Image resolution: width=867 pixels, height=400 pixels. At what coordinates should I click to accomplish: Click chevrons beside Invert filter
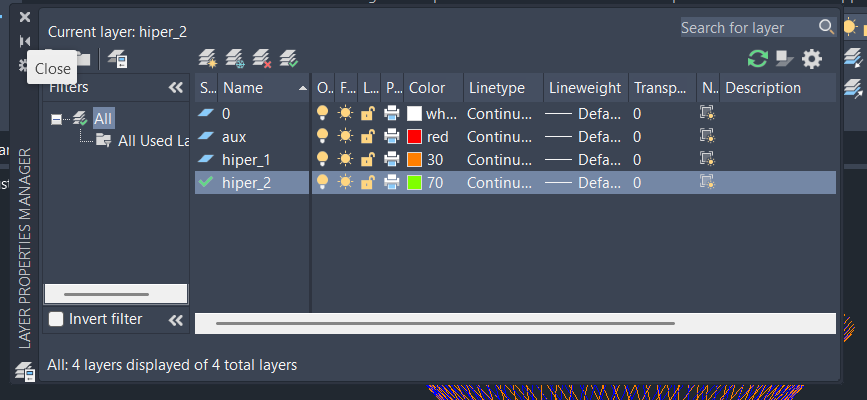click(176, 320)
